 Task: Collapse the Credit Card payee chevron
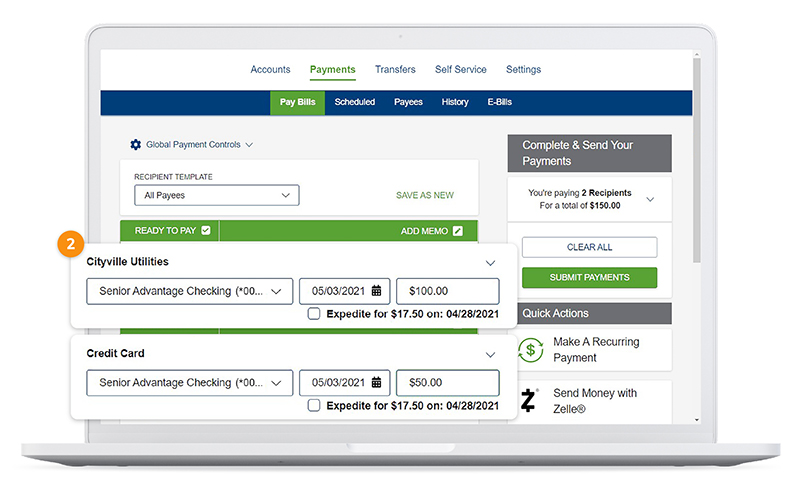pyautogui.click(x=490, y=355)
